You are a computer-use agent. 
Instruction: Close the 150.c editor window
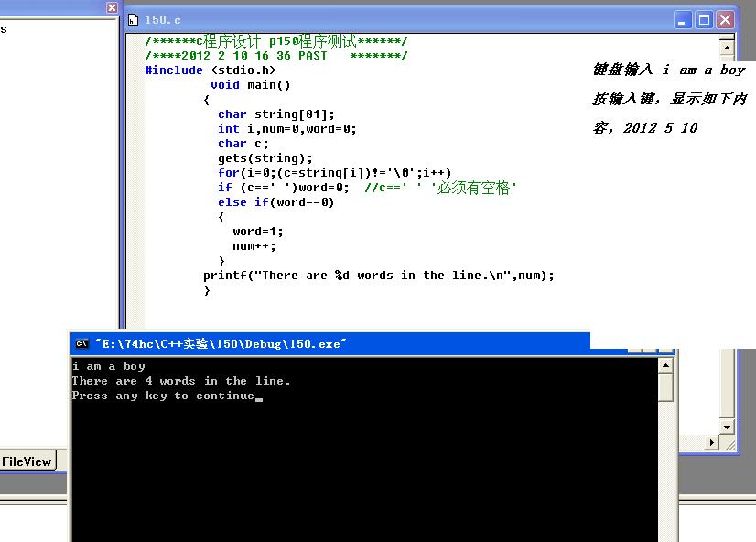pyautogui.click(x=725, y=20)
